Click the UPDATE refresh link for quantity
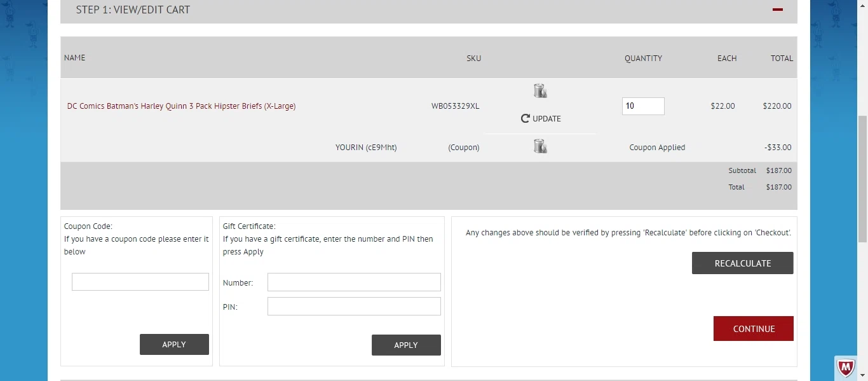This screenshot has height=381, width=868. [541, 118]
